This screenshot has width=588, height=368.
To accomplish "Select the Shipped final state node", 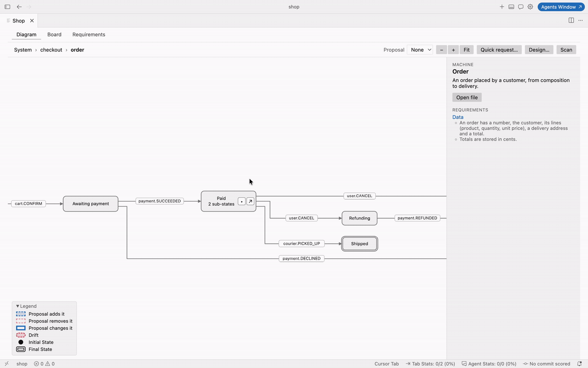I will click(360, 244).
